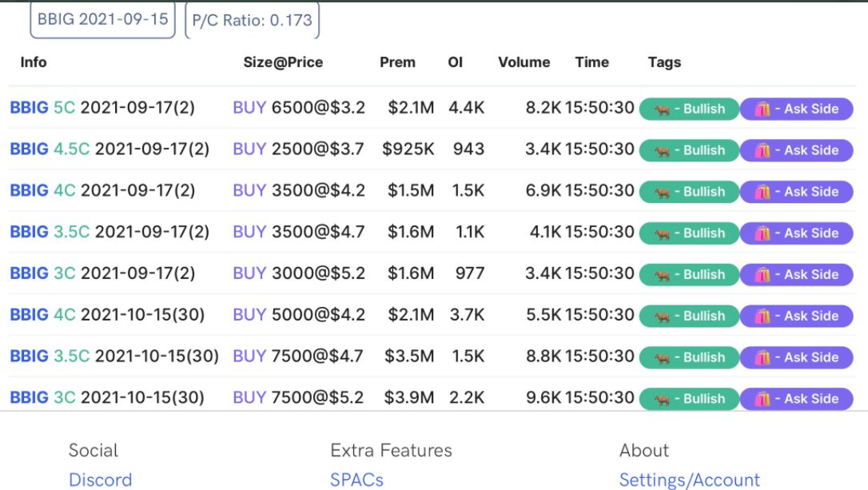This screenshot has height=490, width=868.
Task: Click Bullish tag in 4.5C 2021-09-17 row
Action: click(689, 150)
